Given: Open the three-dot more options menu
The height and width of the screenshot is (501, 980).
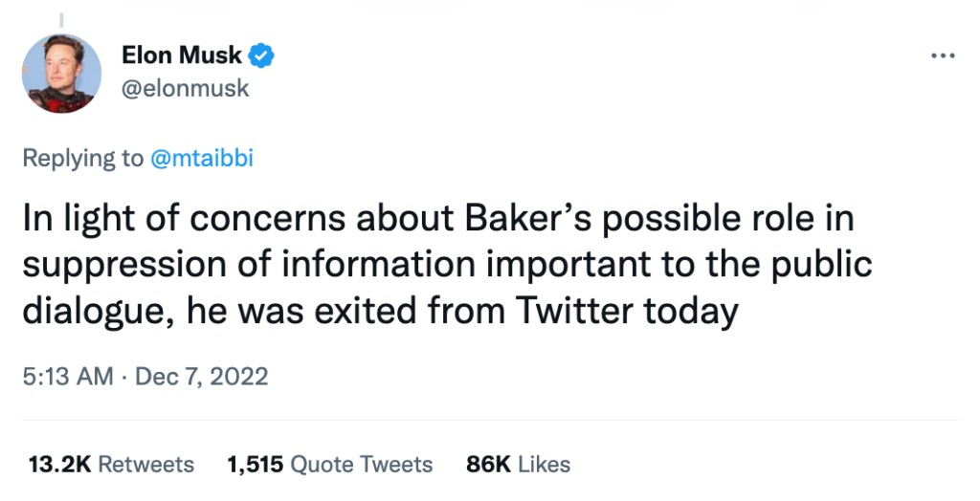Looking at the screenshot, I should pyautogui.click(x=943, y=56).
